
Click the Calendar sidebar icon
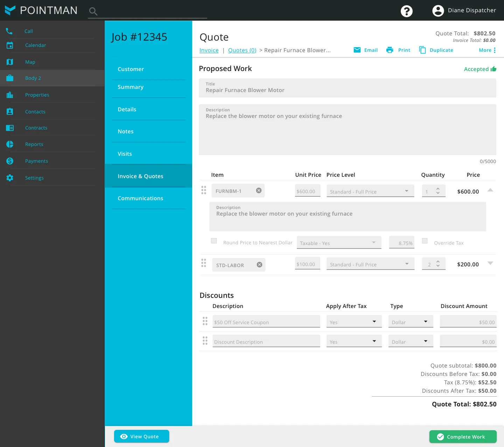(x=10, y=45)
